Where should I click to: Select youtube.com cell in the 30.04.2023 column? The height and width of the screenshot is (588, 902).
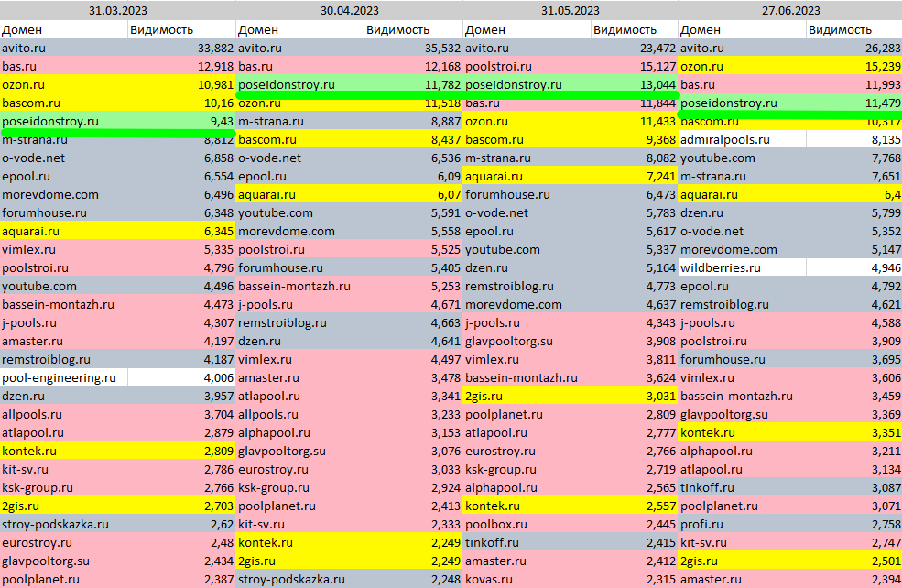click(x=299, y=212)
